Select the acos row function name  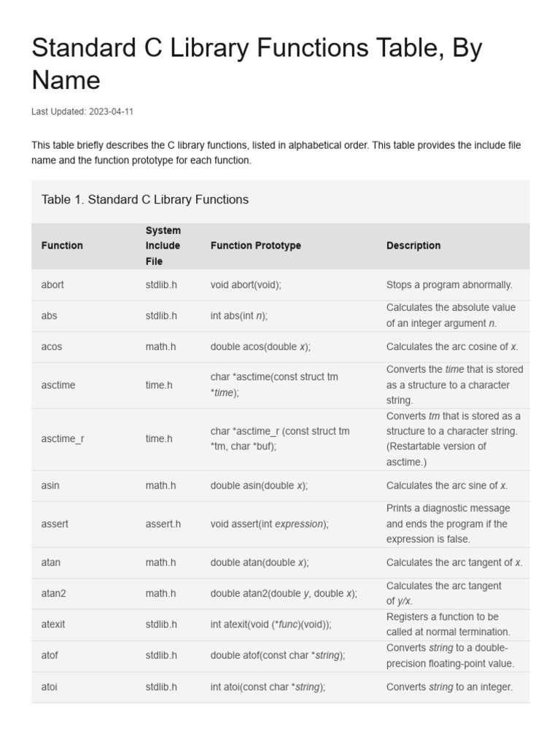pyautogui.click(x=52, y=347)
